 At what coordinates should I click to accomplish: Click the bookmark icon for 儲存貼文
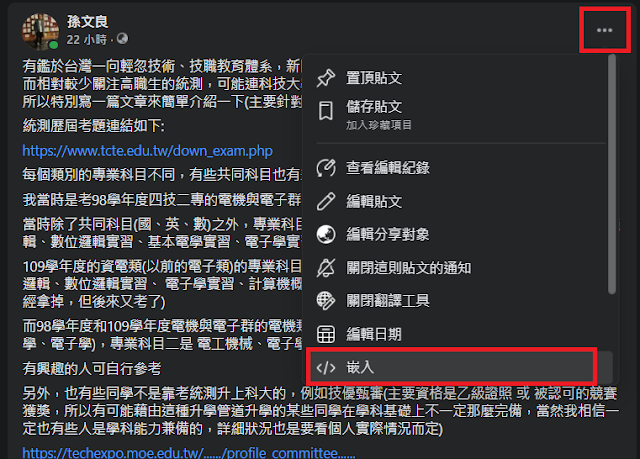pyautogui.click(x=326, y=111)
